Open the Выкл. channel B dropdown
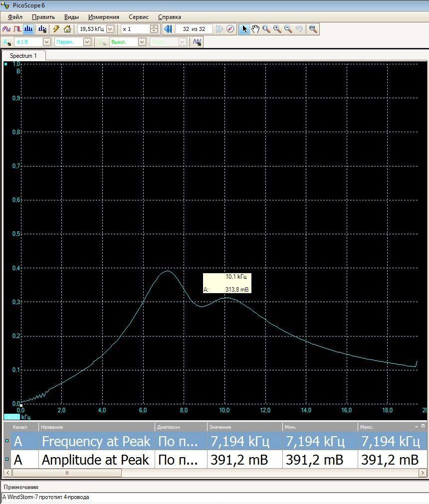 pyautogui.click(x=142, y=42)
